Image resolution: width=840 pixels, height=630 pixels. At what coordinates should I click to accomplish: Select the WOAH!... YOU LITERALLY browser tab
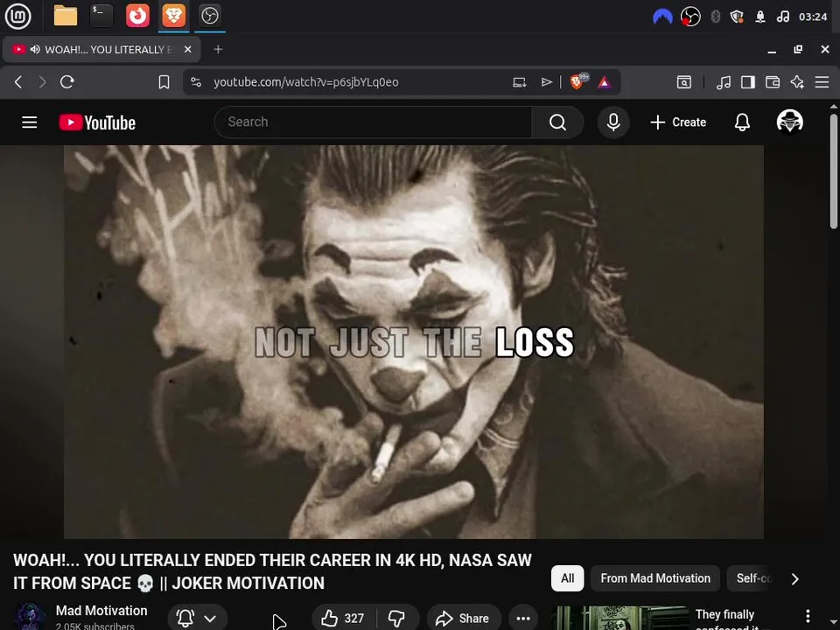(101, 49)
